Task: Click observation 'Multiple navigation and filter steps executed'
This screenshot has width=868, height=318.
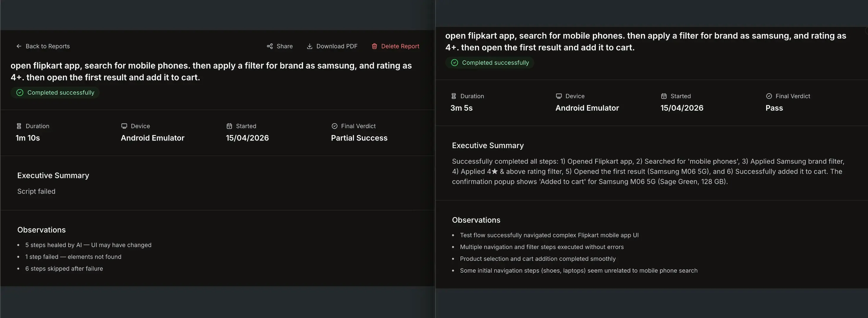Action: 542,247
